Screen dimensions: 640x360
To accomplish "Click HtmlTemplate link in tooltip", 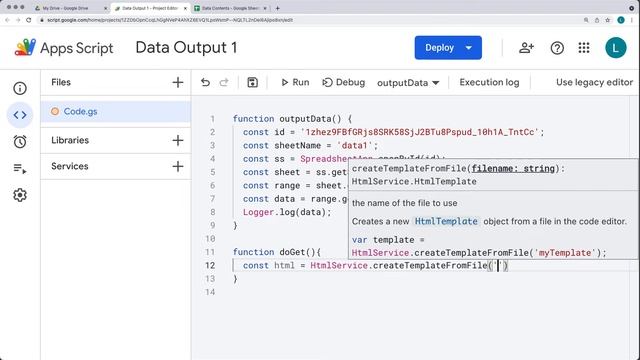I will (446, 222).
